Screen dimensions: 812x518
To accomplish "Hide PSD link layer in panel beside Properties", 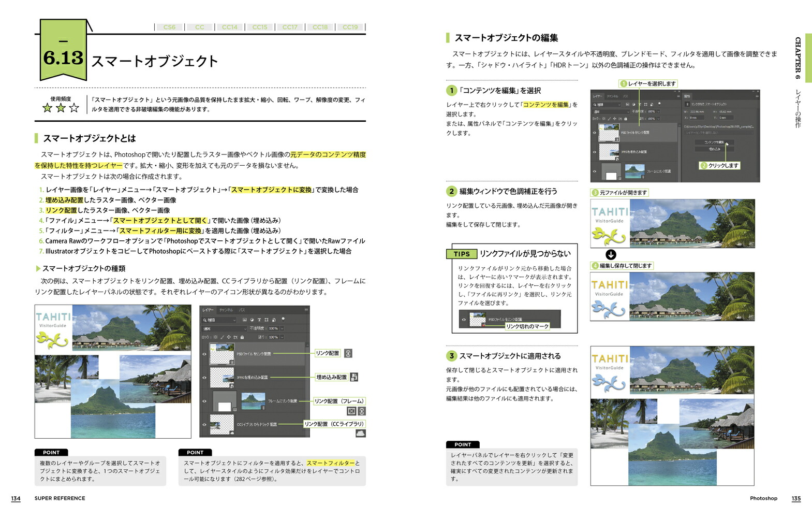I will pos(595,133).
